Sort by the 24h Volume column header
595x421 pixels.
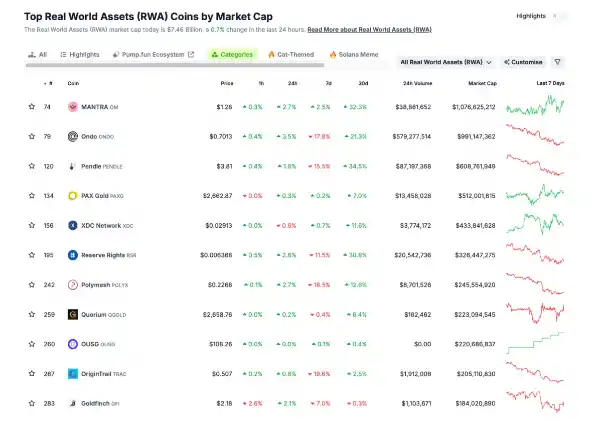[x=417, y=83]
